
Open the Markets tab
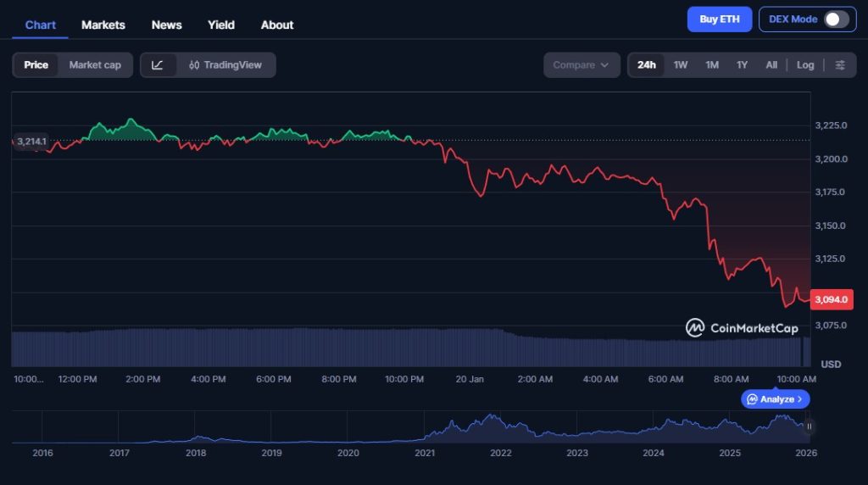pyautogui.click(x=103, y=25)
